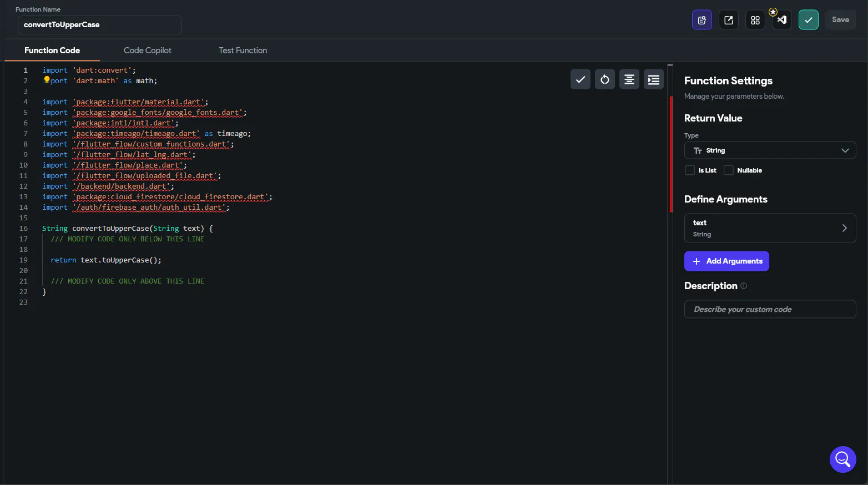868x485 pixels.
Task: Click the Save button
Action: coord(841,20)
